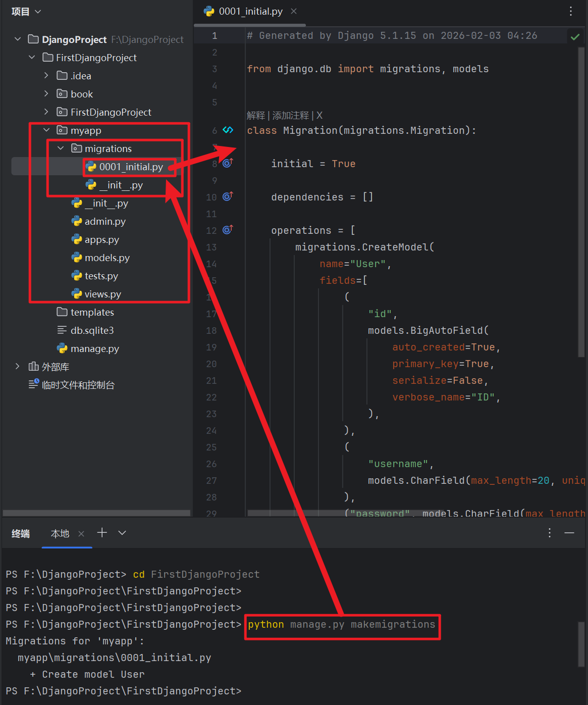Click the 'python manage.py makemigrations' command text

342,625
